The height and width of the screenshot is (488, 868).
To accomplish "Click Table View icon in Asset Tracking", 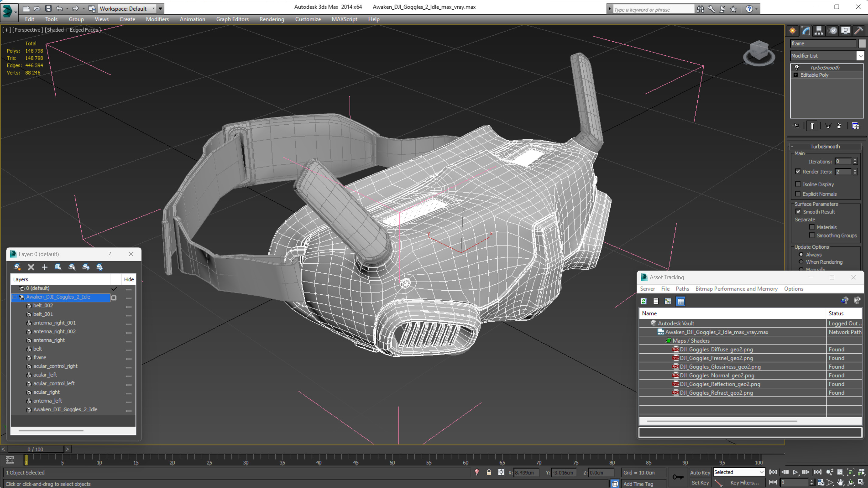I will (x=681, y=301).
